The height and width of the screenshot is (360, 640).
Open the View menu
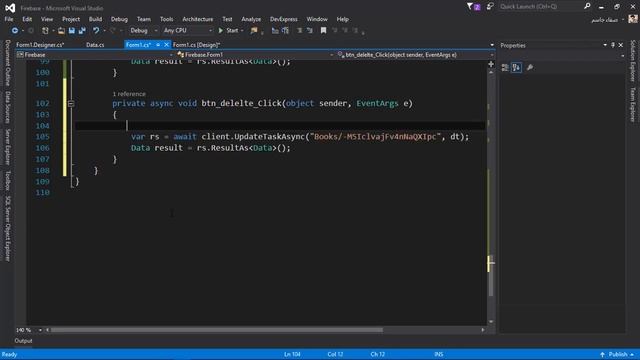[47, 19]
